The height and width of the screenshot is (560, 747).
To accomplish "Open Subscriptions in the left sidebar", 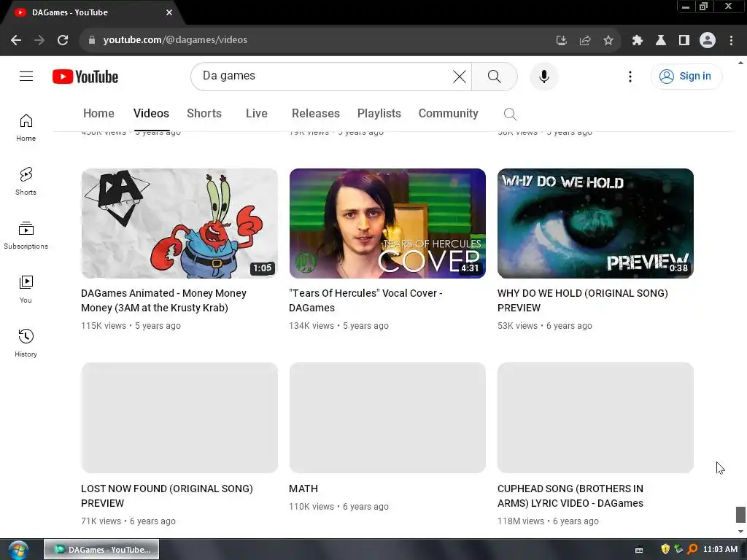I will (x=26, y=236).
